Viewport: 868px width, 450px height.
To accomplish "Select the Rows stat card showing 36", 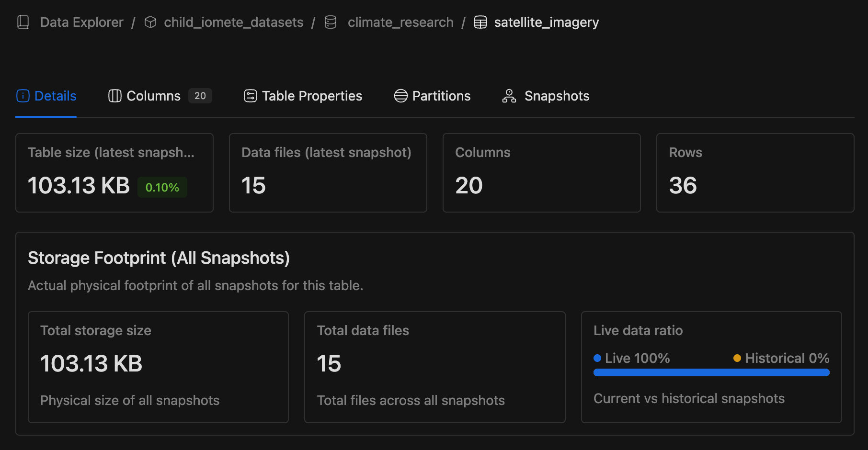I will point(755,173).
